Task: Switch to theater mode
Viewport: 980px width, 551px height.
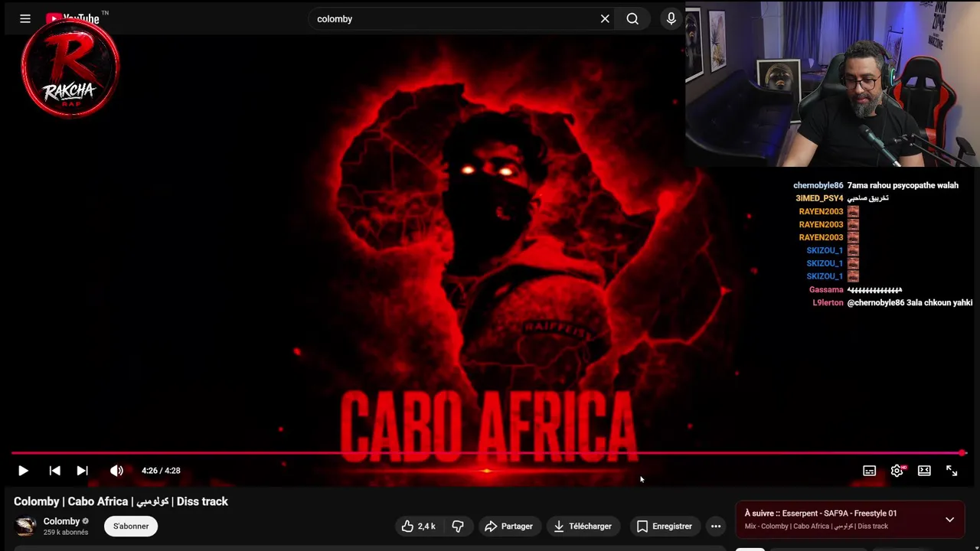Action: pos(925,471)
